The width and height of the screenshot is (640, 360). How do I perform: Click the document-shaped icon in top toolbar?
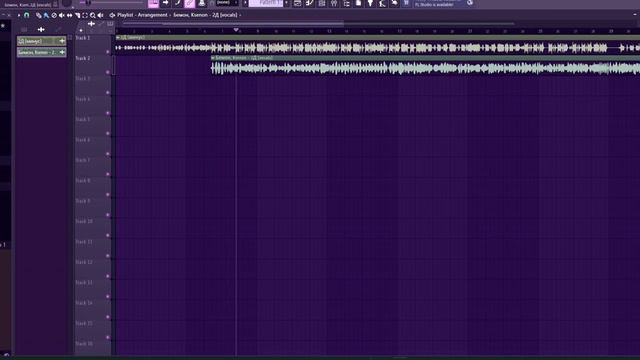point(358,3)
